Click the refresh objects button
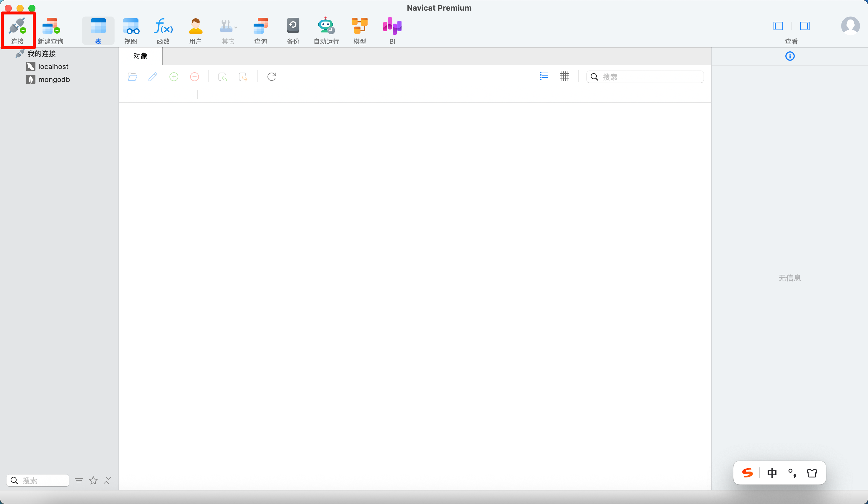Screen dimensions: 868x504 [271, 76]
